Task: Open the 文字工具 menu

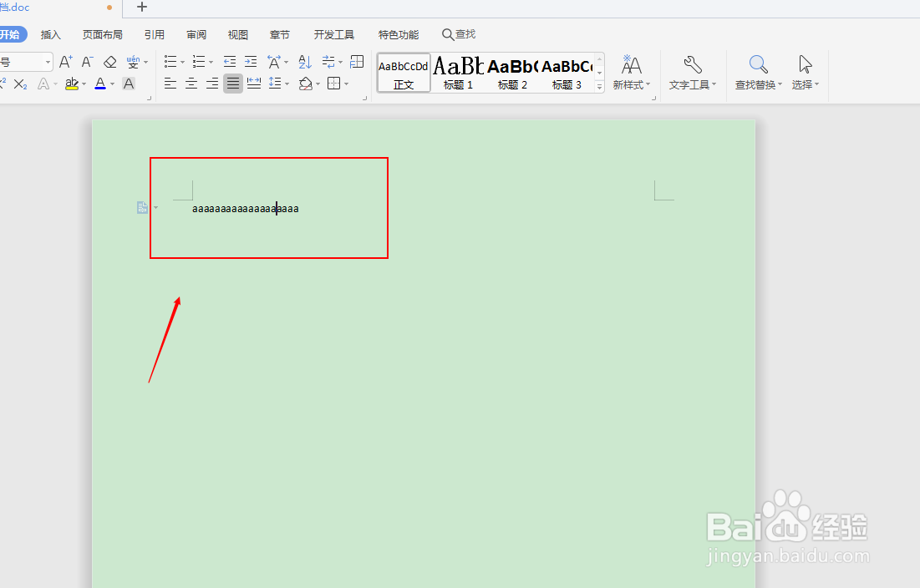Action: pos(693,73)
